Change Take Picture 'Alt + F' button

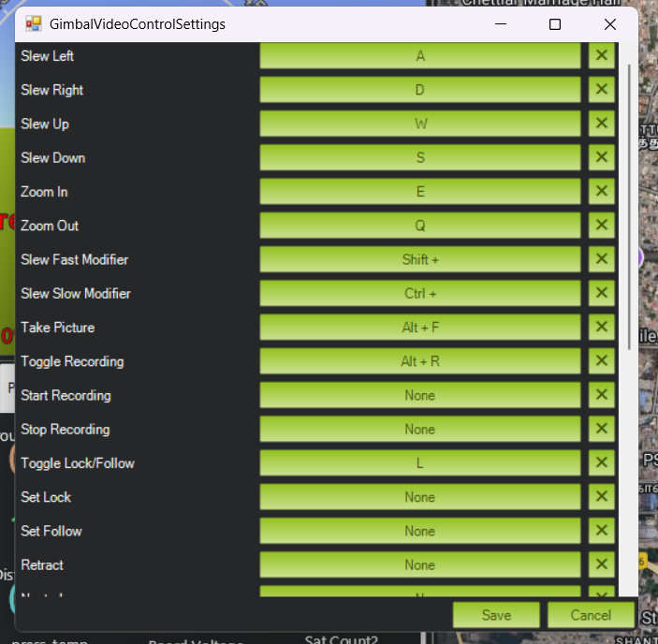(x=420, y=328)
